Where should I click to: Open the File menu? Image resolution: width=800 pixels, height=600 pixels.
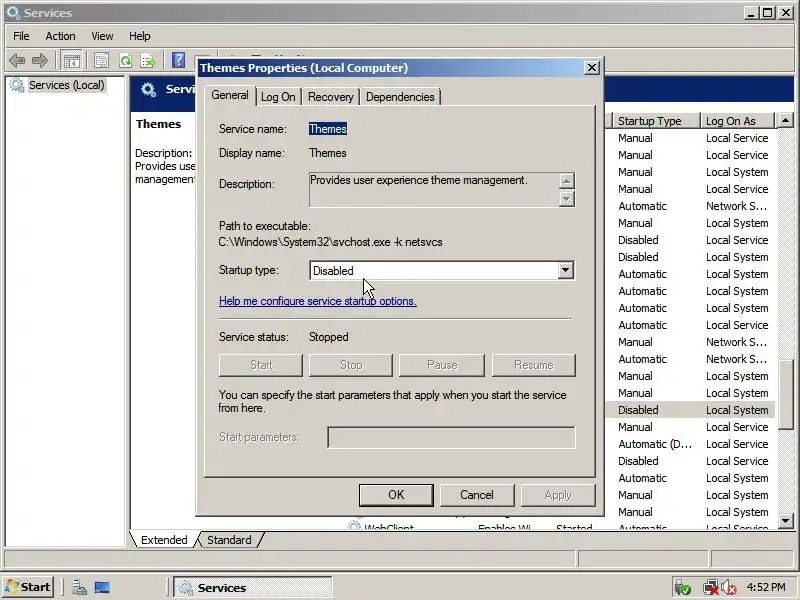pyautogui.click(x=21, y=36)
